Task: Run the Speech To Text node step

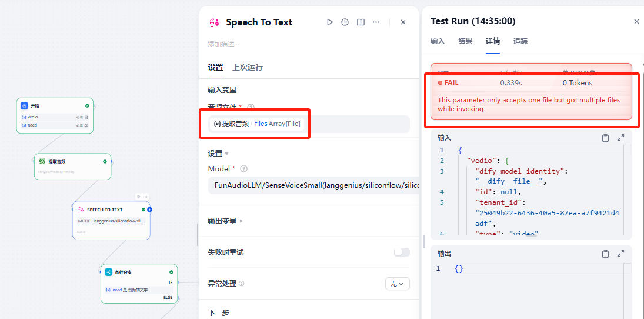Action: tap(330, 22)
